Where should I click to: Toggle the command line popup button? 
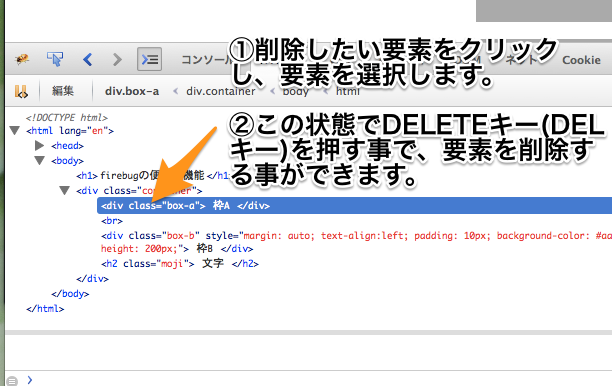tap(149, 59)
